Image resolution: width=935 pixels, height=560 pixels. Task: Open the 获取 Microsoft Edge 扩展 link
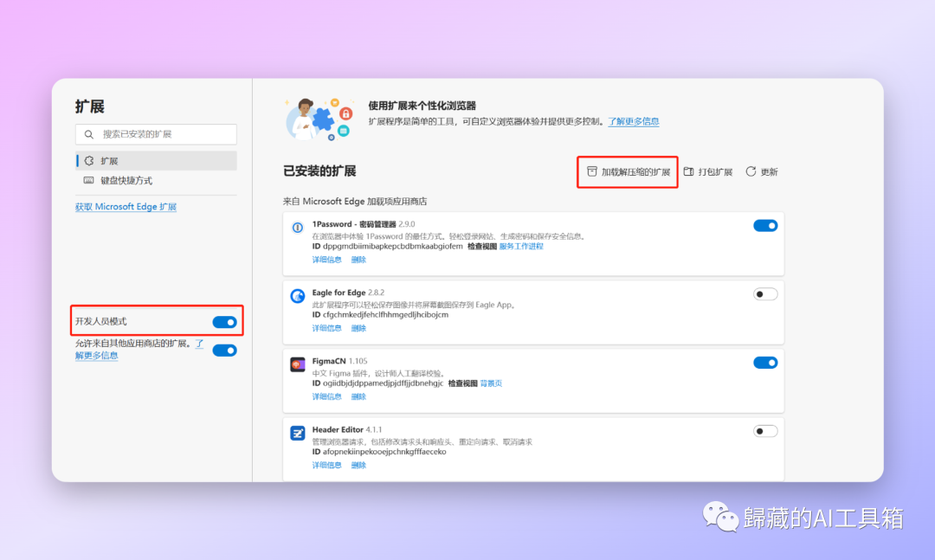coord(126,207)
